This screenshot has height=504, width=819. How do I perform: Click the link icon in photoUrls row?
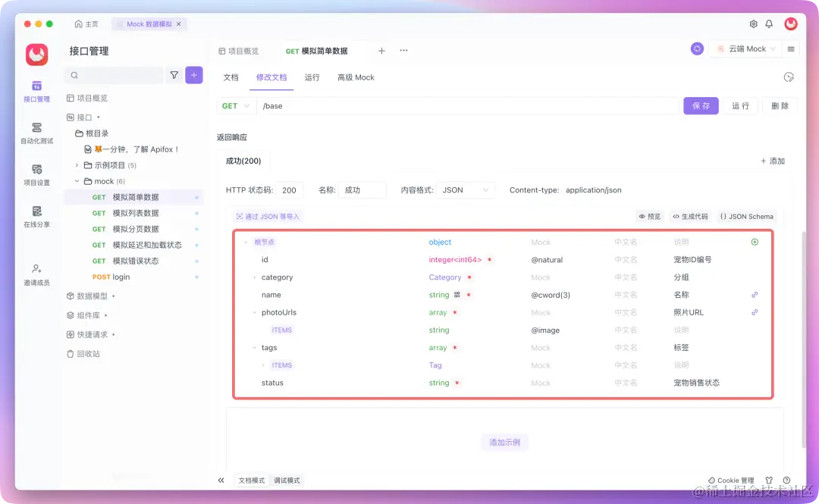tap(755, 312)
